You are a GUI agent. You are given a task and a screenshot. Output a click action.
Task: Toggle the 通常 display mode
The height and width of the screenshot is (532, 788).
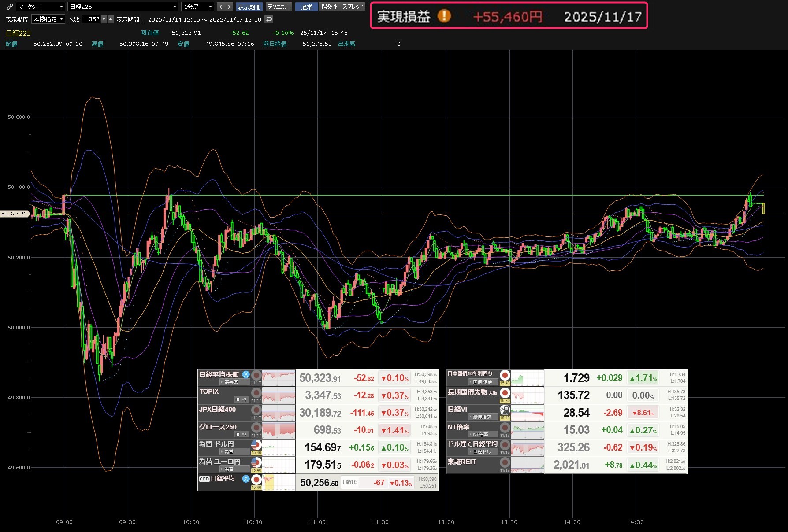pyautogui.click(x=306, y=7)
